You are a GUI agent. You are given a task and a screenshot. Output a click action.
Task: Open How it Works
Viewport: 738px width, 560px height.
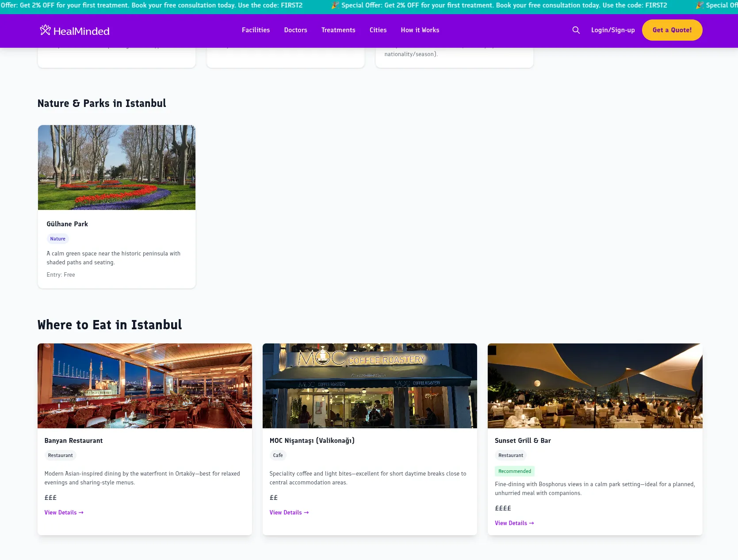point(420,30)
